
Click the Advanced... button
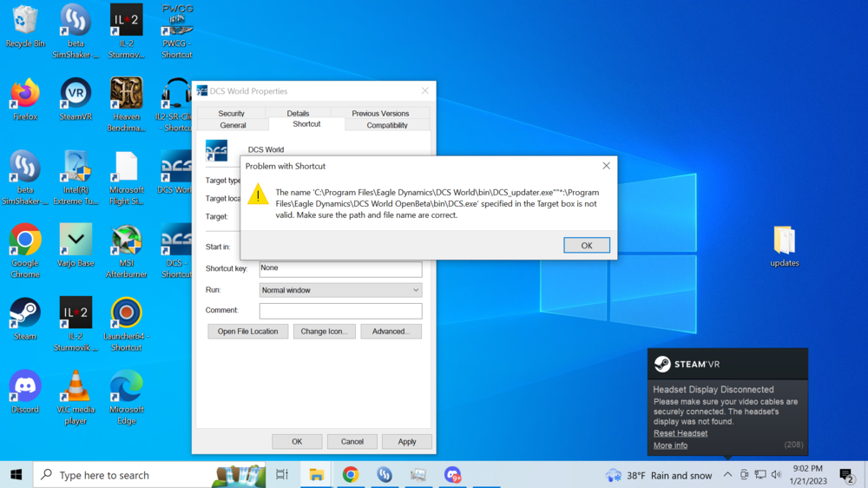click(x=391, y=331)
